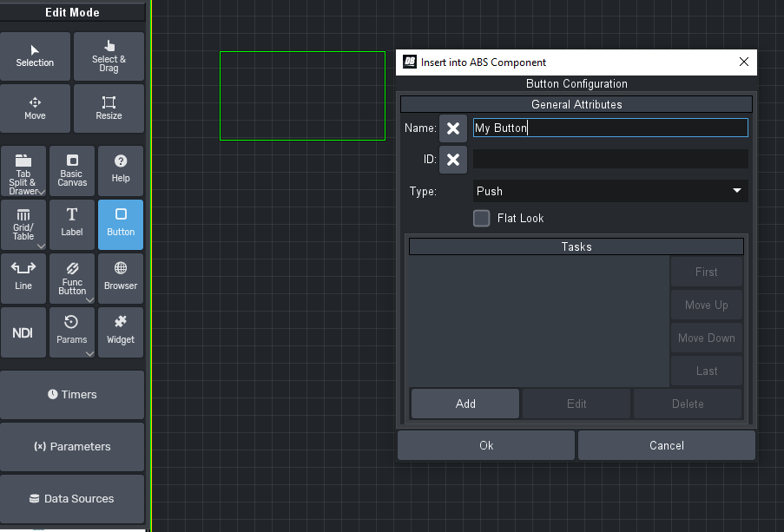Image resolution: width=784 pixels, height=532 pixels.
Task: Click the Edit Mode title
Action: (72, 12)
